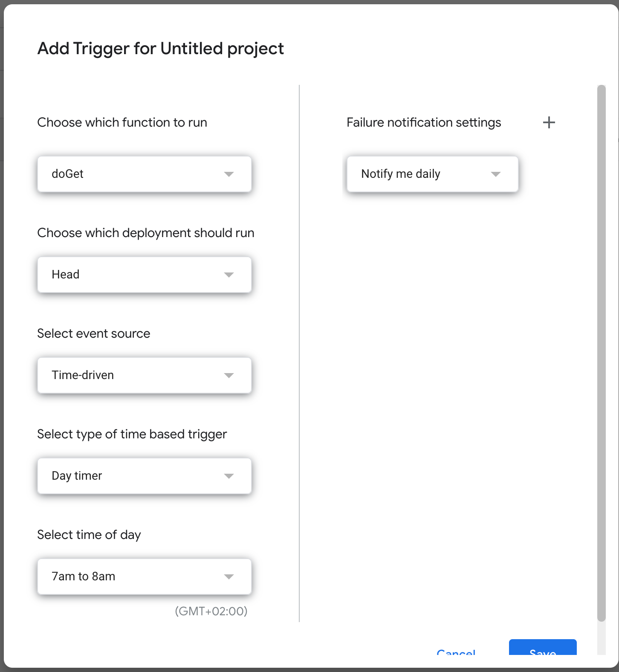Expand the Head deployment selector
619x672 pixels.
(144, 275)
